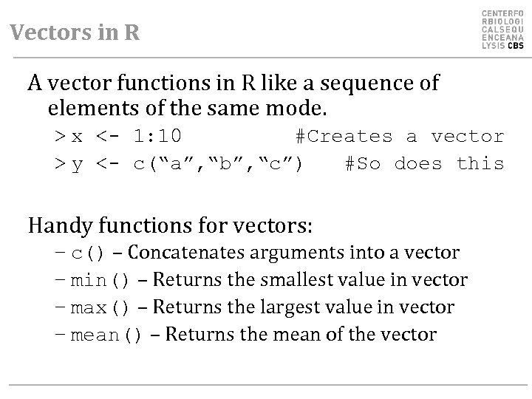
Task: Click 'Returns the mean of the vector'
Action: click(301, 335)
